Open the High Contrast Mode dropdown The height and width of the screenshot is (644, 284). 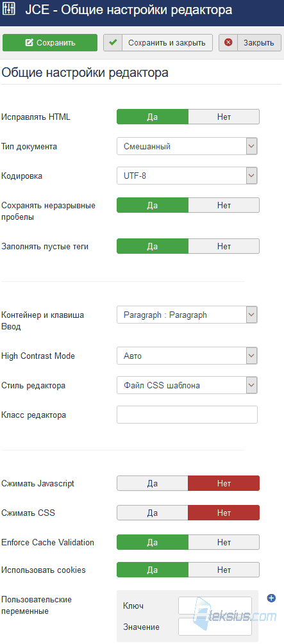187,356
